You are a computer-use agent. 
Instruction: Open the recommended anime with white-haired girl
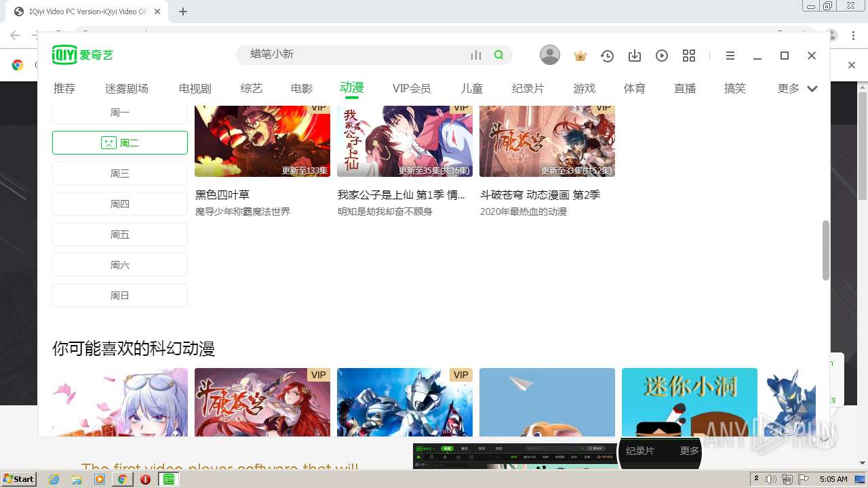[x=120, y=403]
